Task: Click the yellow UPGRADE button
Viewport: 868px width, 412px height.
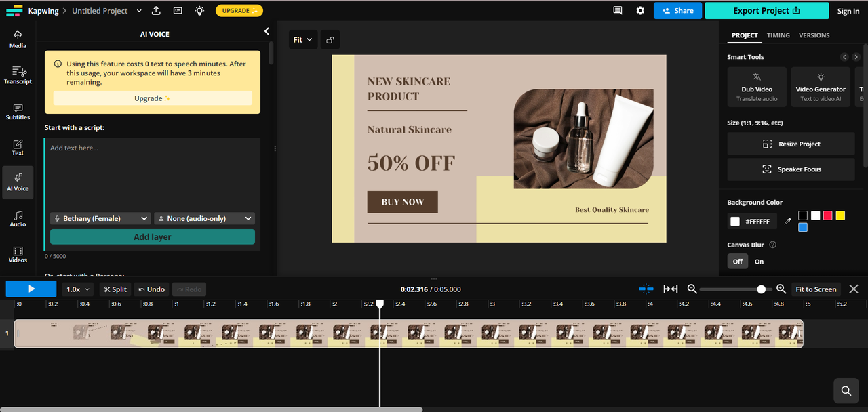Action: 239,11
